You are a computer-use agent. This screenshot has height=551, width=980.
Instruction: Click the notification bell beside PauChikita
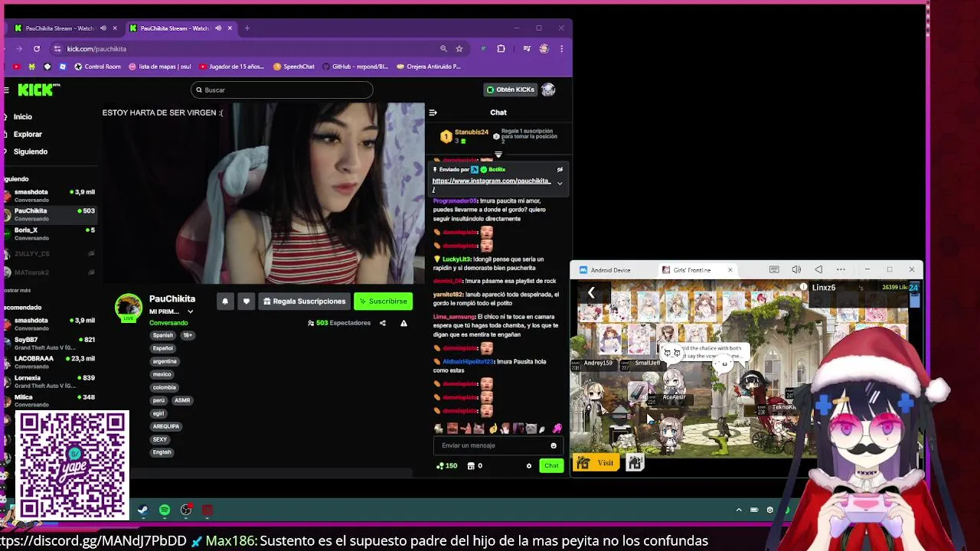(x=225, y=302)
